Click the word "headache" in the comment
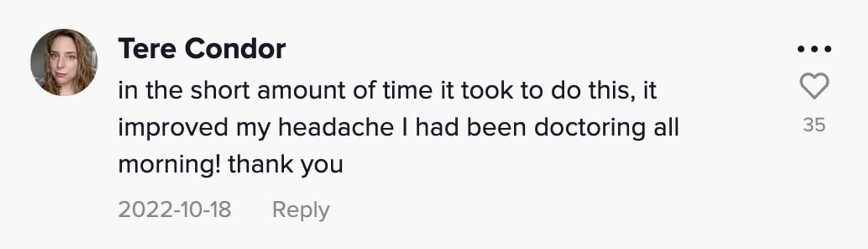Viewport: 868px width, 249px height. 335,127
